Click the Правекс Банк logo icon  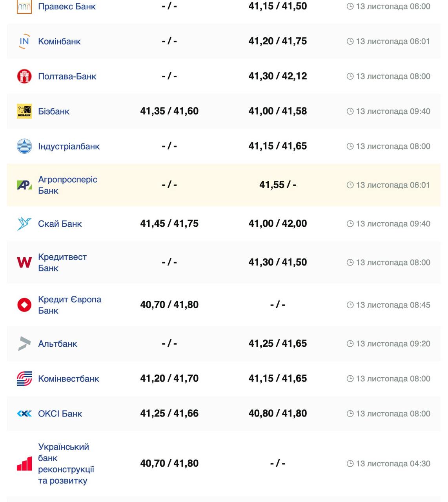point(24,7)
